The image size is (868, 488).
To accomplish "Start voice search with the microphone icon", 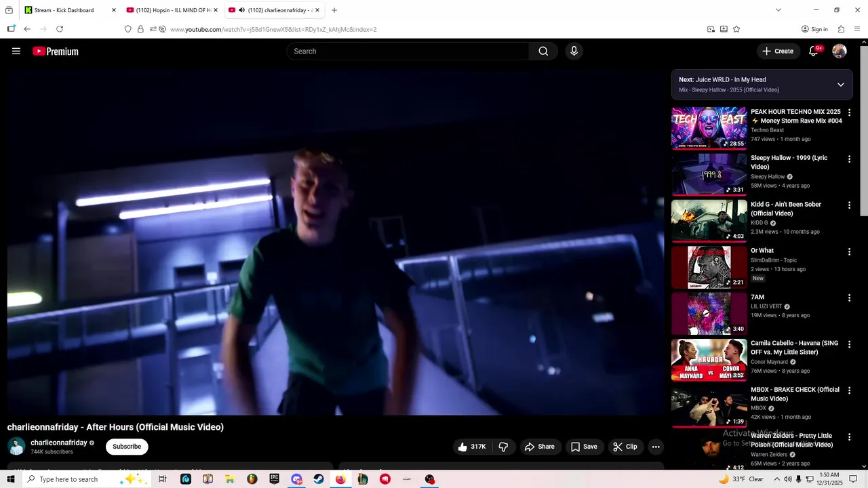I will tap(574, 51).
